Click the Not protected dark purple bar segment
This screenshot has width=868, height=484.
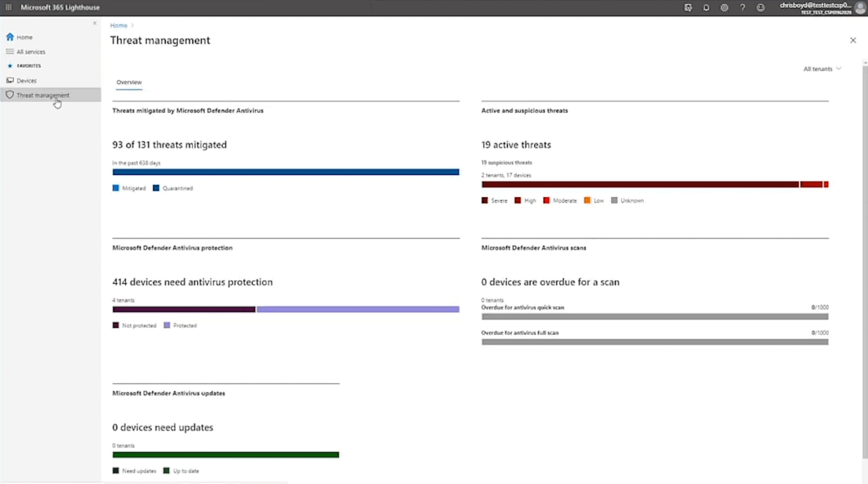[x=184, y=309]
